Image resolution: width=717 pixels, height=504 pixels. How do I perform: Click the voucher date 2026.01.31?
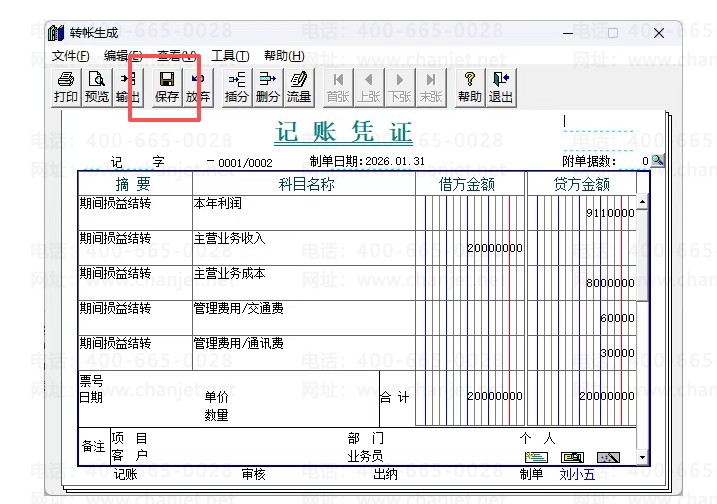[395, 161]
